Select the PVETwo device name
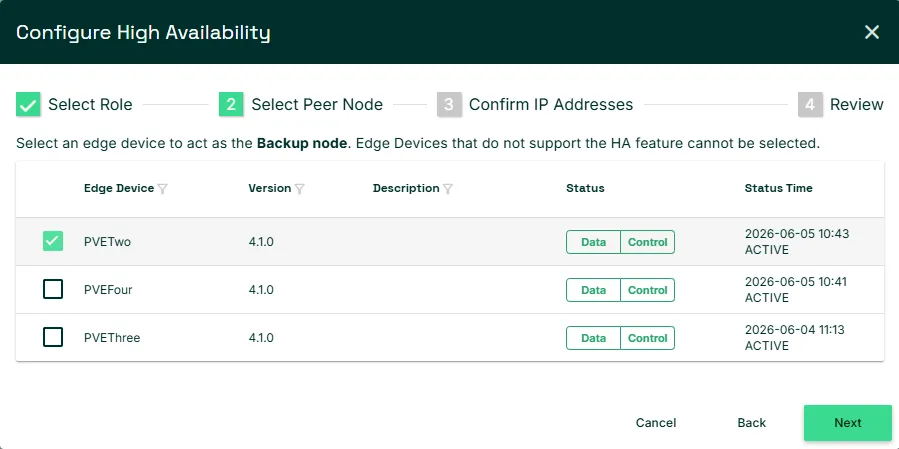The image size is (899, 449). [x=107, y=242]
